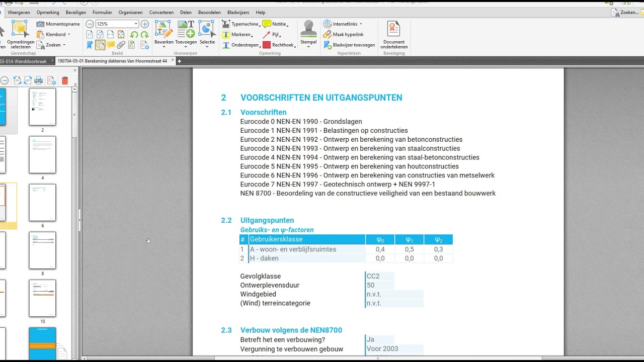Screen dimensions: 644x362
Task: Expand the Selectie dropdown arrow
Action: [x=207, y=47]
